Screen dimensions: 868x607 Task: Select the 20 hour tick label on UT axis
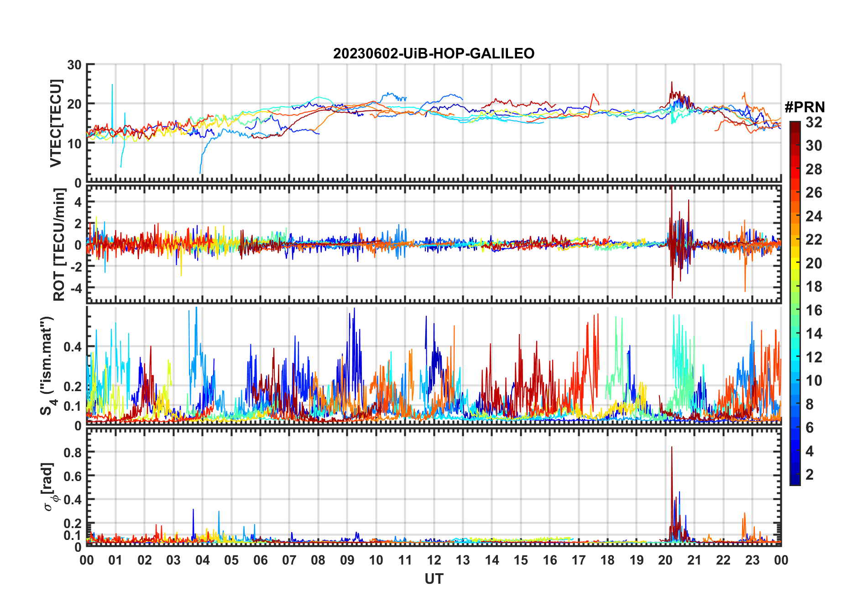click(x=665, y=560)
